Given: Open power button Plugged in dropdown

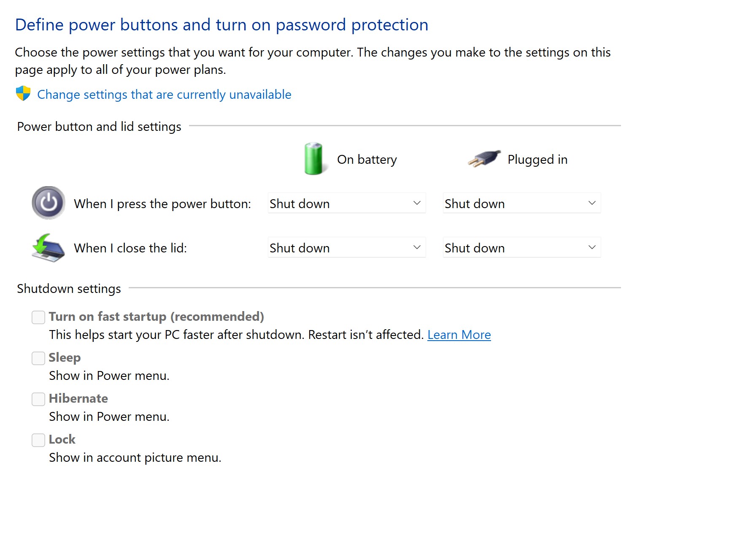Looking at the screenshot, I should point(522,203).
